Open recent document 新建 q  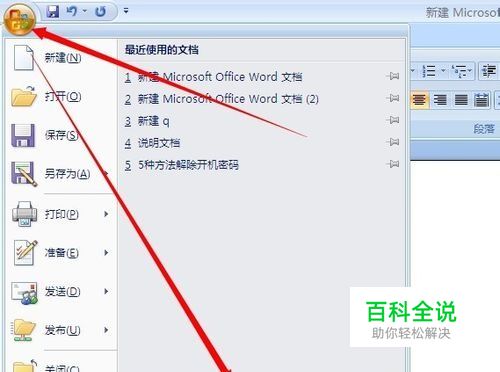262,121
